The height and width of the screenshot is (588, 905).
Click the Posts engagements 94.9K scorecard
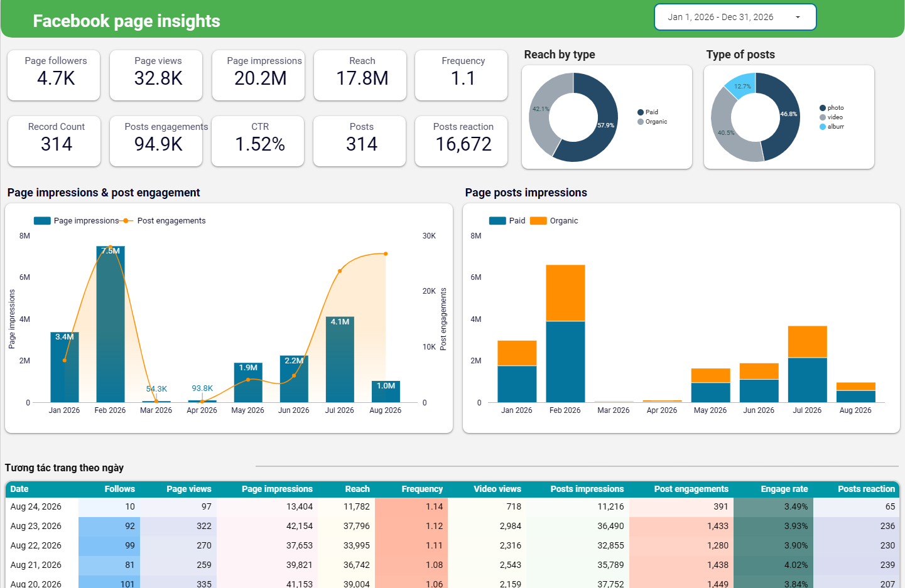click(156, 141)
